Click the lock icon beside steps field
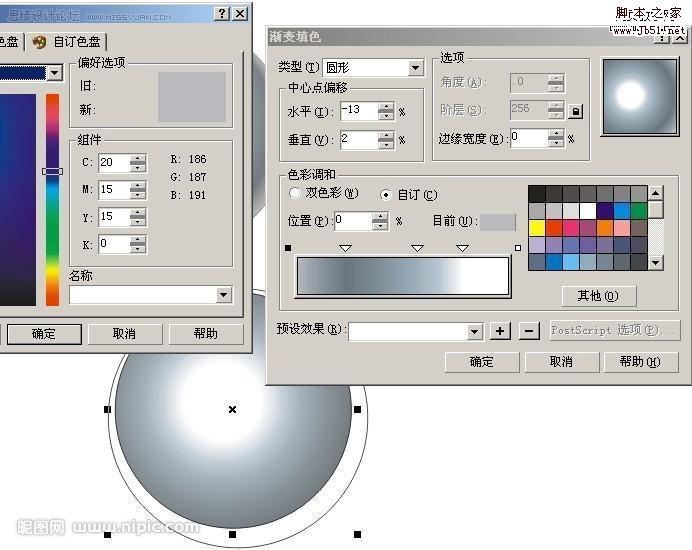The image size is (692, 550). point(575,111)
